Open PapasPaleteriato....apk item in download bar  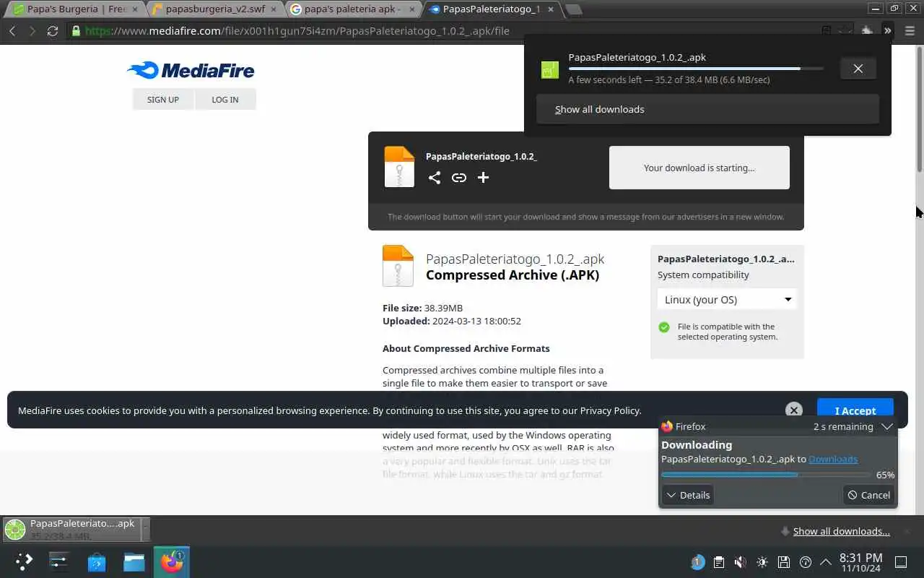(72, 530)
